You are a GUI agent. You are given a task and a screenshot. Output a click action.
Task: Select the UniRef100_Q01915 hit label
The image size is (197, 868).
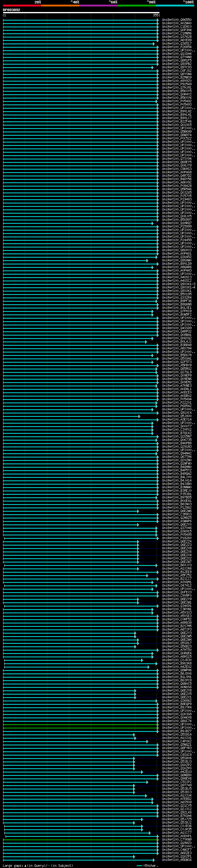pos(176,125)
